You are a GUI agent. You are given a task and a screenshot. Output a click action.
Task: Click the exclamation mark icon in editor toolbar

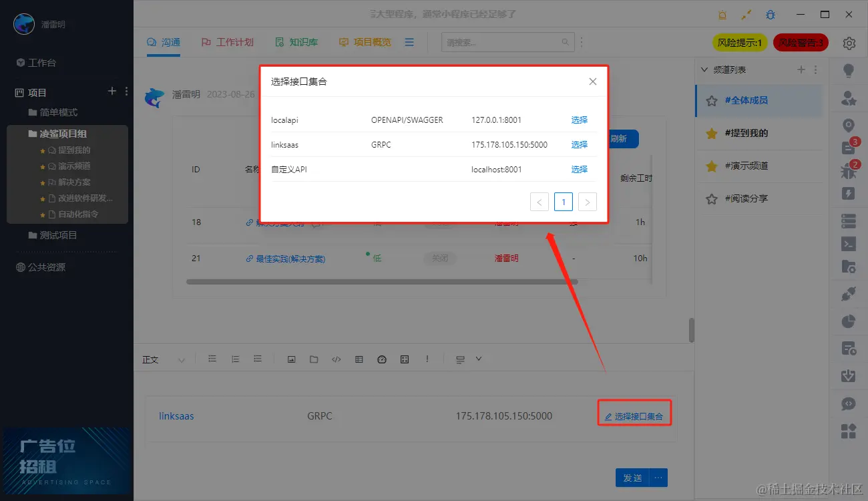[427, 359]
